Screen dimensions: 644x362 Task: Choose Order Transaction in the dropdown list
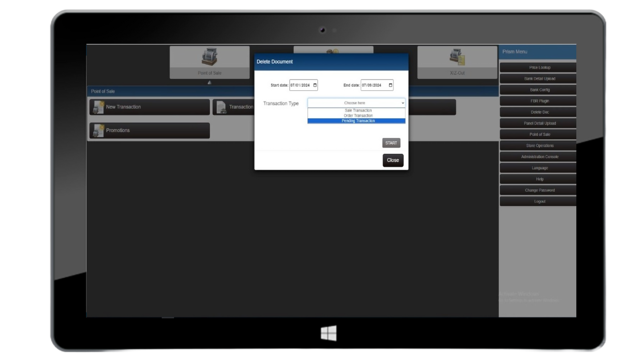pos(358,115)
